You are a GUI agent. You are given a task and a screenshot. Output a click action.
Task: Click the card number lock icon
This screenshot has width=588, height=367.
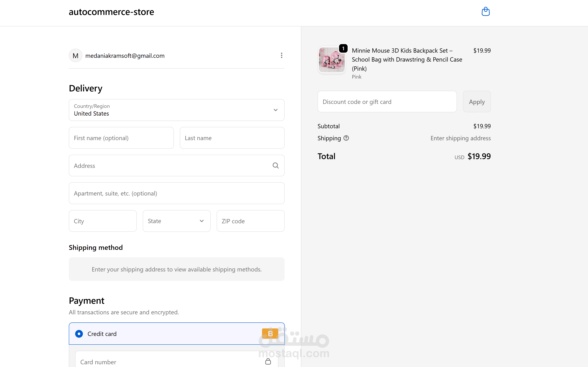coord(268,361)
